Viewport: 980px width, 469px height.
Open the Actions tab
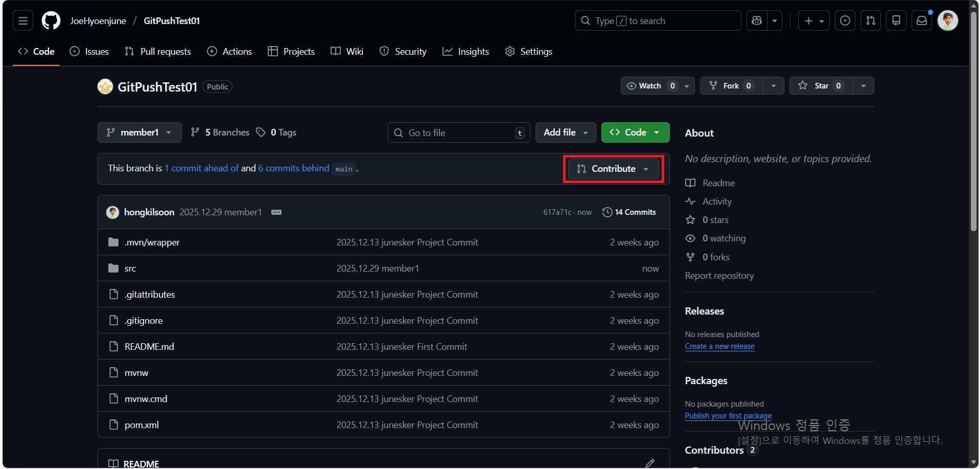coord(229,52)
